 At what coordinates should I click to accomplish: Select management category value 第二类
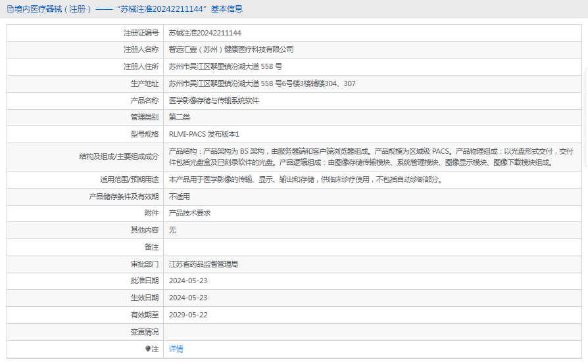180,117
